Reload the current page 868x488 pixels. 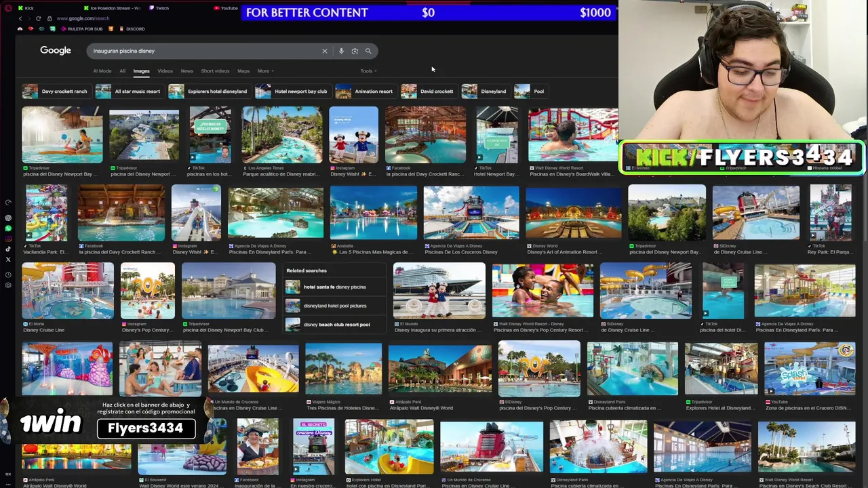pos(38,18)
